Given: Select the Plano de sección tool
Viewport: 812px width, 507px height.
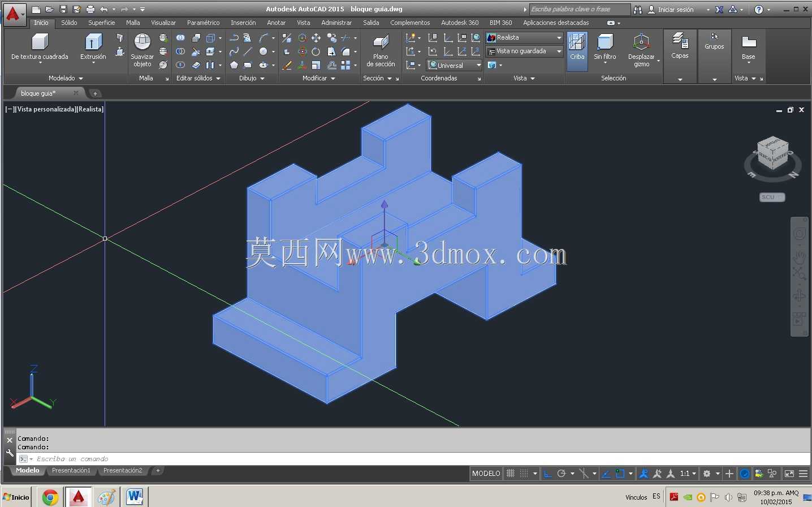Looking at the screenshot, I should click(x=381, y=50).
